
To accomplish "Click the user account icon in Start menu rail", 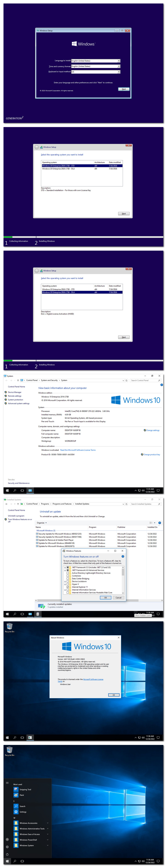I will tap(7, 839).
